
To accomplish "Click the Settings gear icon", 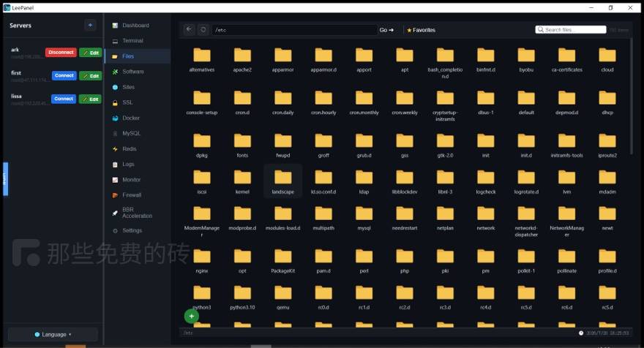I will [x=115, y=230].
